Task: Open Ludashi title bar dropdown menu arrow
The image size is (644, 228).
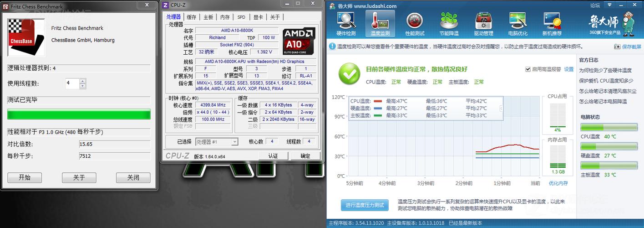Action: [x=610, y=5]
